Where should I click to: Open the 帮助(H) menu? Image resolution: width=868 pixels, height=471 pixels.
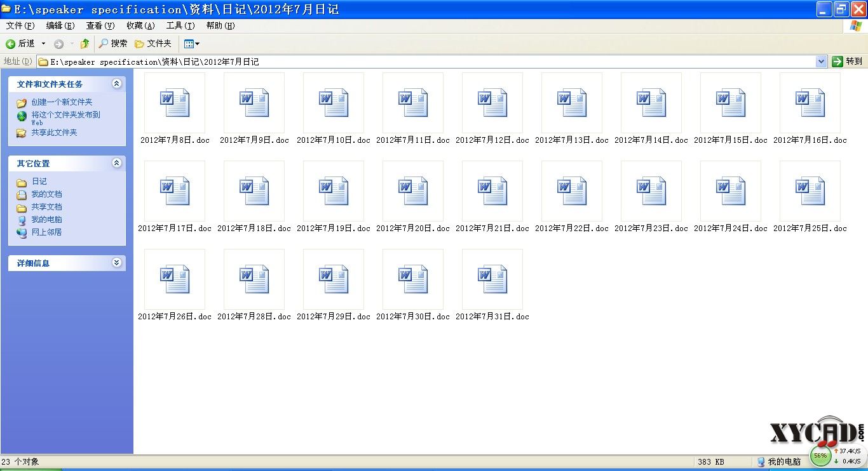click(x=220, y=26)
